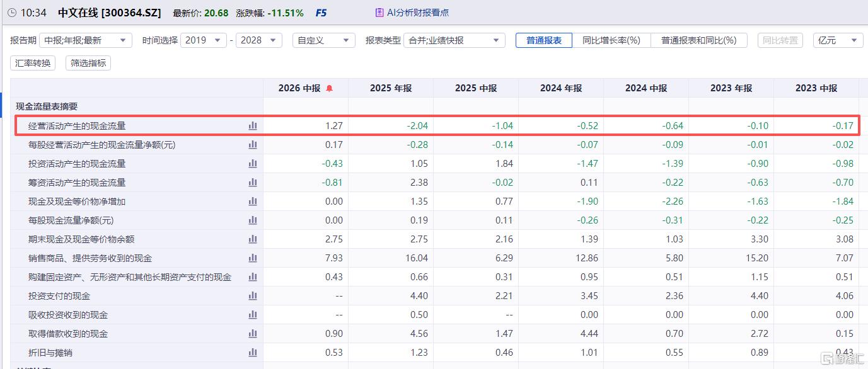
Task: Select the 普通报表 tab
Action: (x=544, y=40)
